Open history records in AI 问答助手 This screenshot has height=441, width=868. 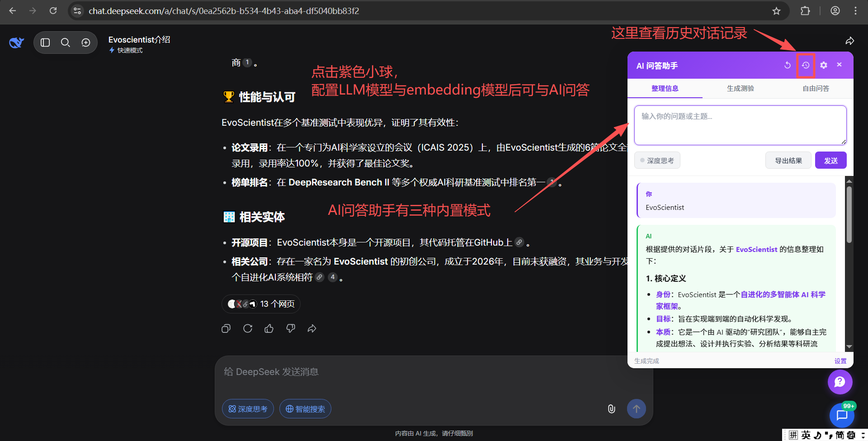[806, 65]
